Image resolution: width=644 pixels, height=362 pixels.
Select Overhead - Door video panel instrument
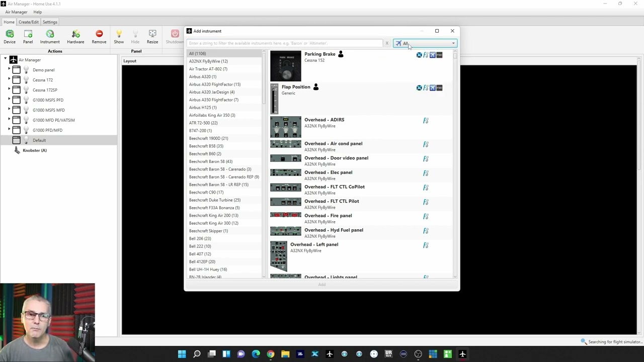(x=361, y=160)
